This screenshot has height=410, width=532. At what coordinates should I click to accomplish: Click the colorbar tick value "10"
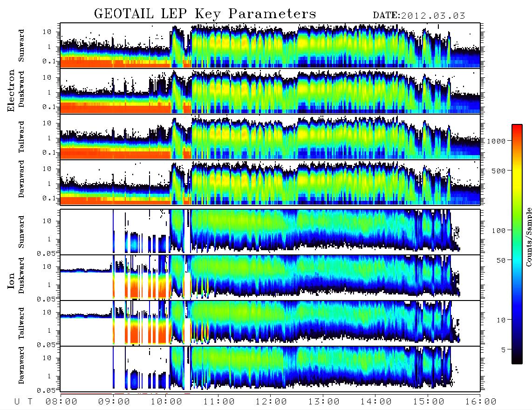click(x=501, y=320)
